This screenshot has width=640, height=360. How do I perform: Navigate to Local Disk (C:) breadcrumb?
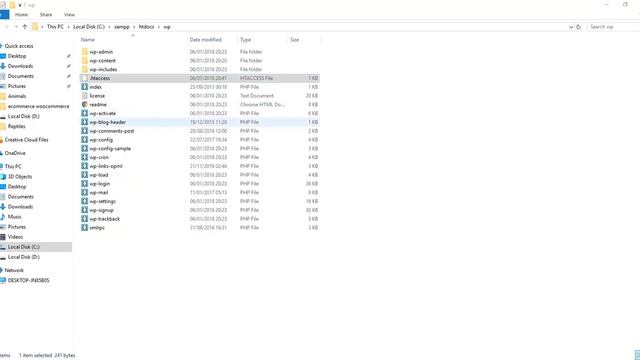click(x=89, y=27)
